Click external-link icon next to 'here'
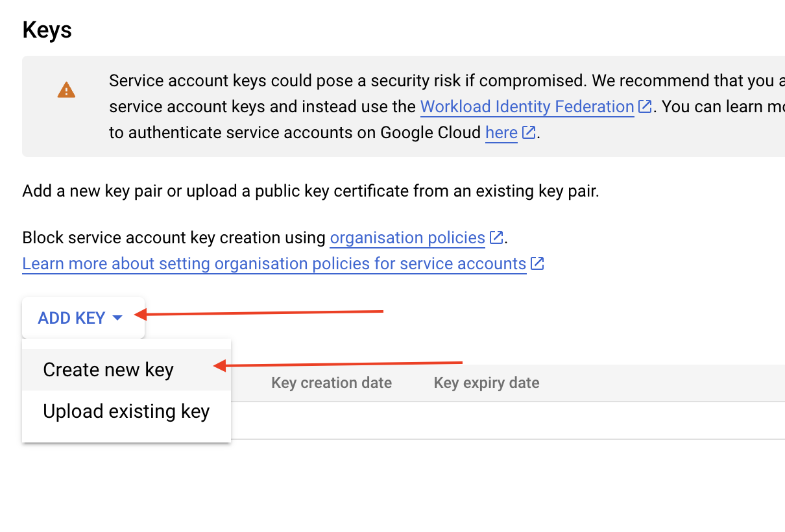The width and height of the screenshot is (785, 532). pos(529,133)
